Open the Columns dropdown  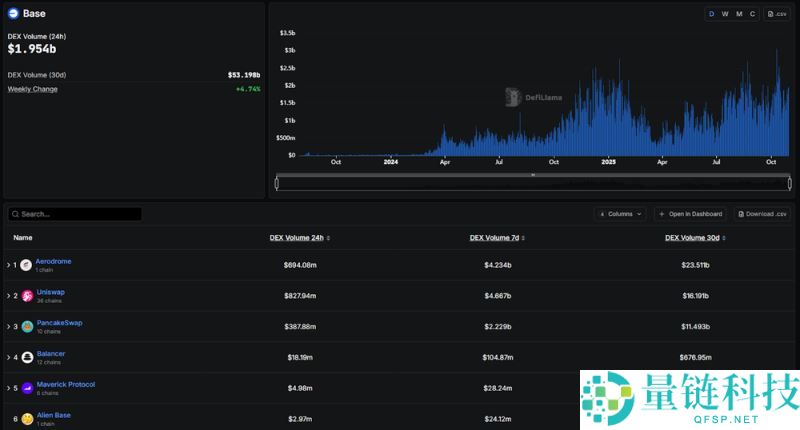pos(620,214)
